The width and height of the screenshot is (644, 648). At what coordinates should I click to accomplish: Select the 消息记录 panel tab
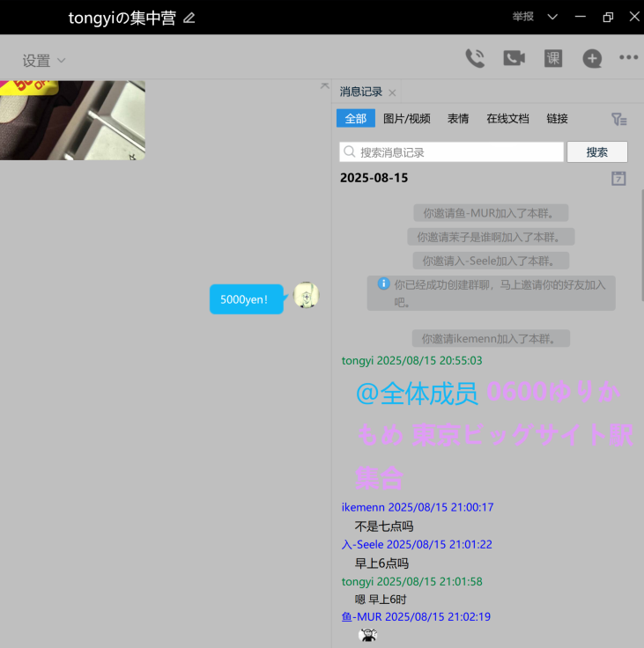[360, 92]
